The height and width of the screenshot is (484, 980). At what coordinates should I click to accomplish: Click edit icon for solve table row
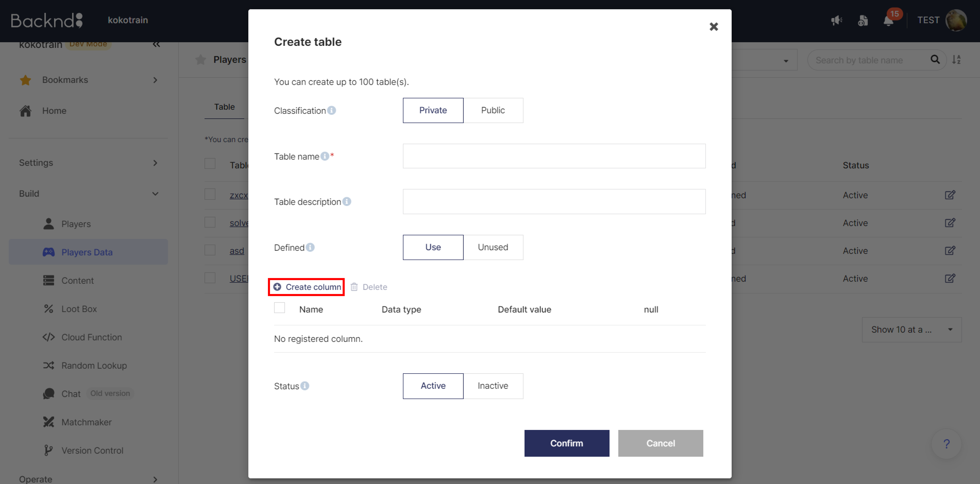click(x=950, y=223)
